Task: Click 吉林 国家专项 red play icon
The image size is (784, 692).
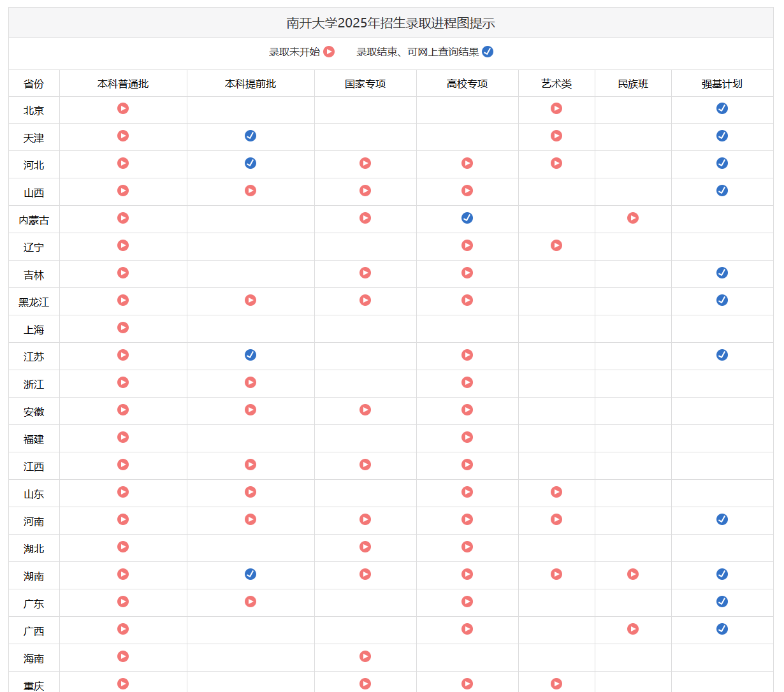Action: [x=365, y=273]
